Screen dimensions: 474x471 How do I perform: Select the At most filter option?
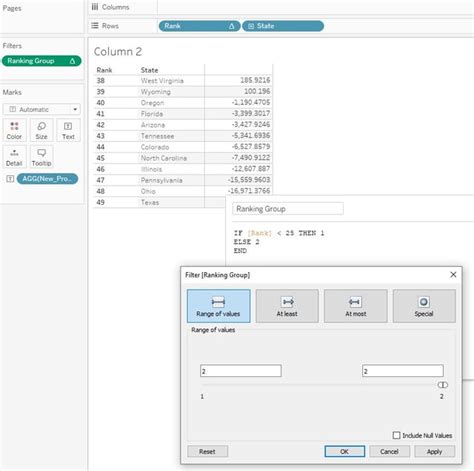pyautogui.click(x=356, y=306)
